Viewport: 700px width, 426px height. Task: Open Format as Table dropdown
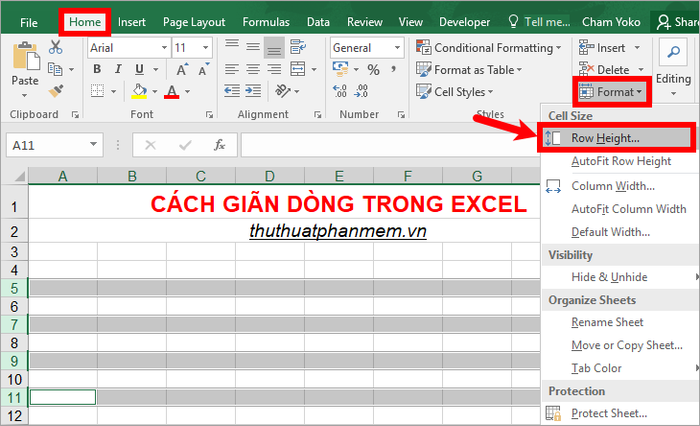point(469,70)
